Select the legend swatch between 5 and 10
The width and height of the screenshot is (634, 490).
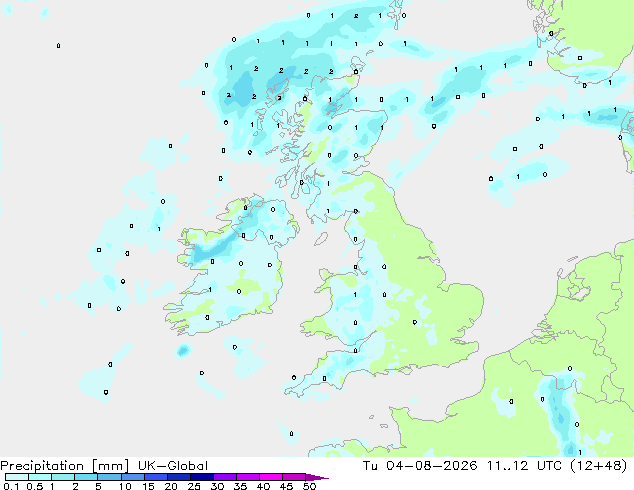(x=109, y=477)
